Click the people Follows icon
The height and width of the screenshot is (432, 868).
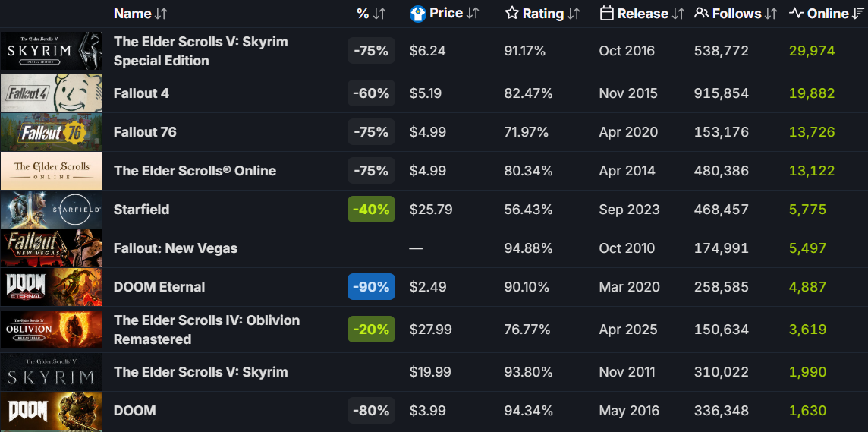point(702,14)
